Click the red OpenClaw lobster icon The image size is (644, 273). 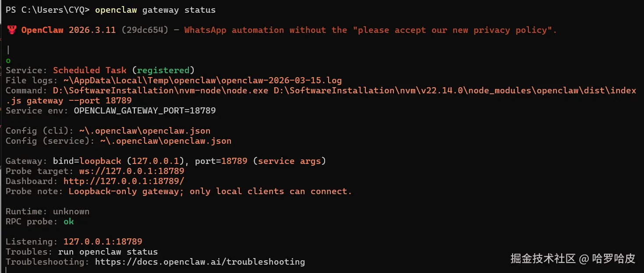tap(11, 30)
